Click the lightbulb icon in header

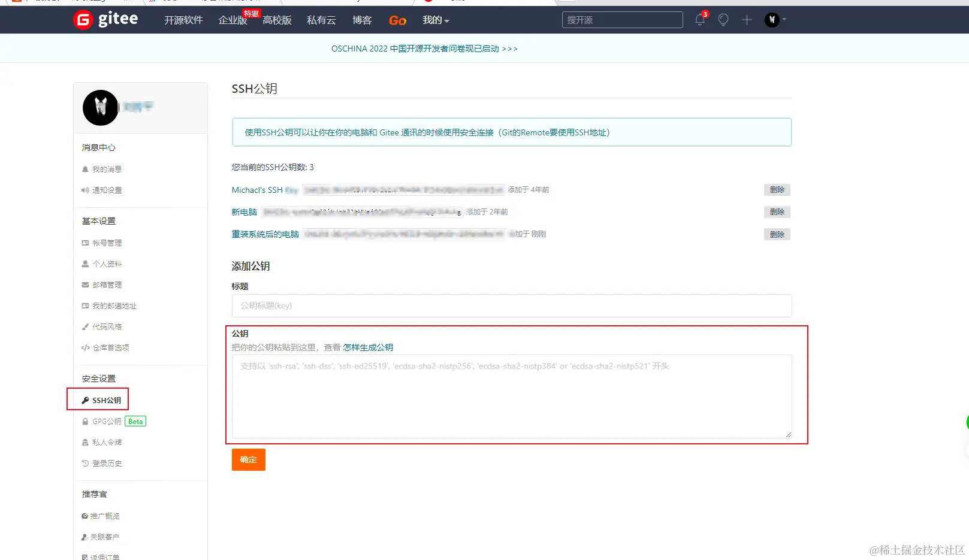723,20
